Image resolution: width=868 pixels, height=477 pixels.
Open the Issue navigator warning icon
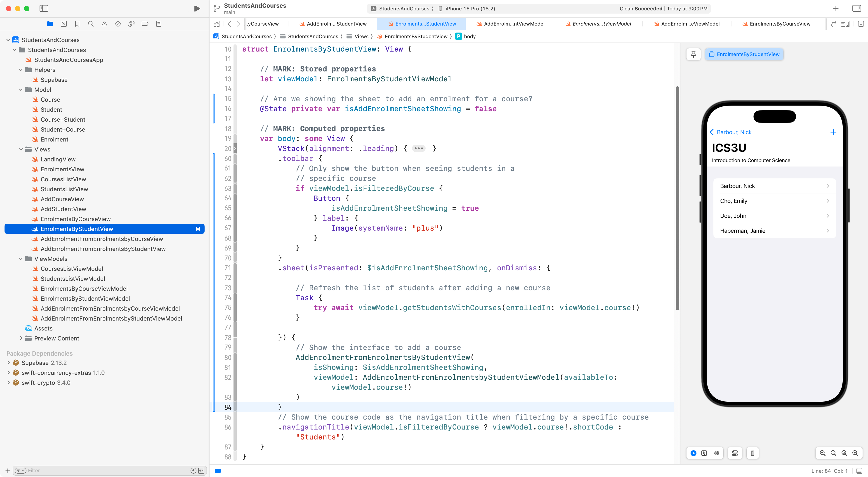pyautogui.click(x=104, y=24)
